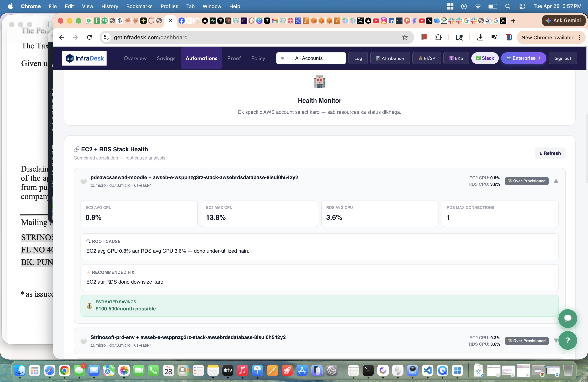Click the Over-Provisioned badge for Strinosoft-prd-env

[527, 341]
